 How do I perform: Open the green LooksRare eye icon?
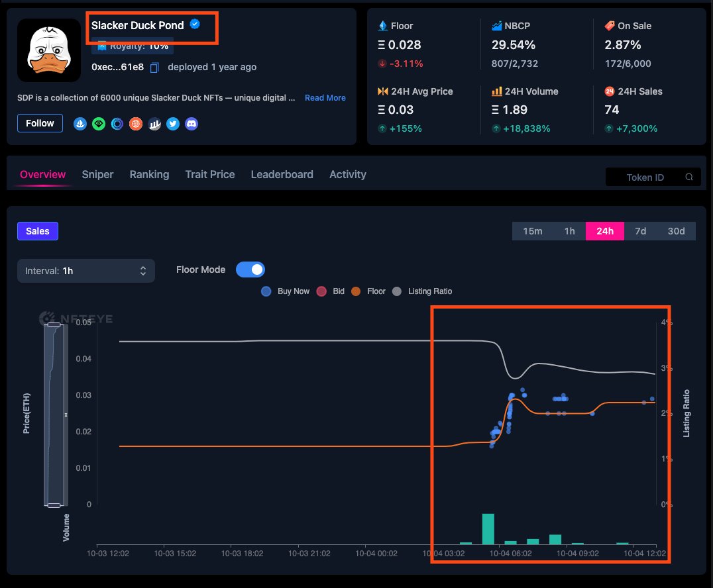(99, 124)
